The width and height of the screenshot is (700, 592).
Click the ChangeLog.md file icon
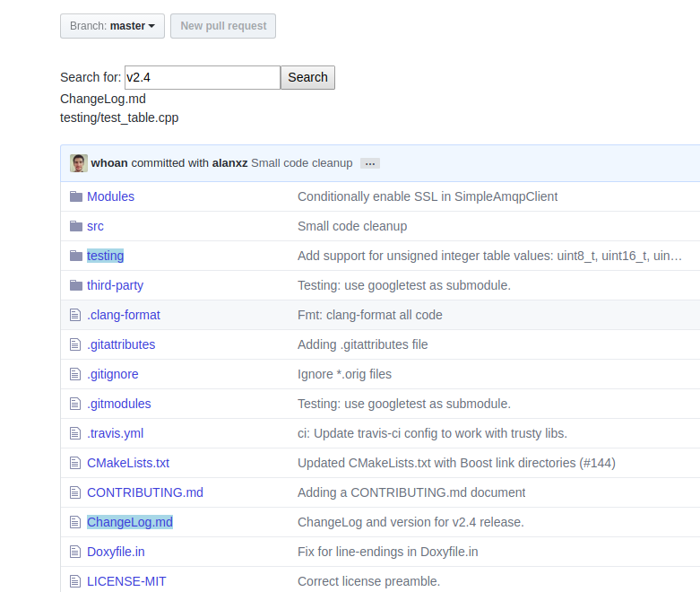(x=76, y=522)
